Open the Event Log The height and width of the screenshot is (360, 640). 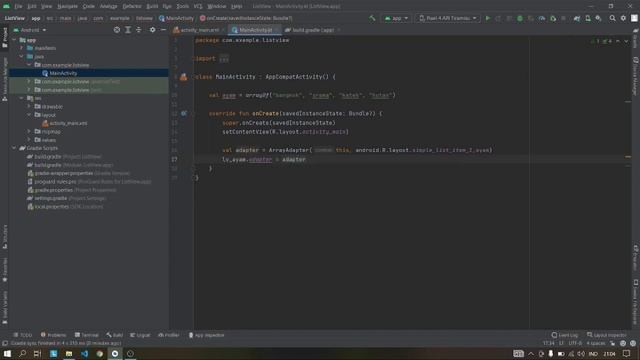[565, 335]
